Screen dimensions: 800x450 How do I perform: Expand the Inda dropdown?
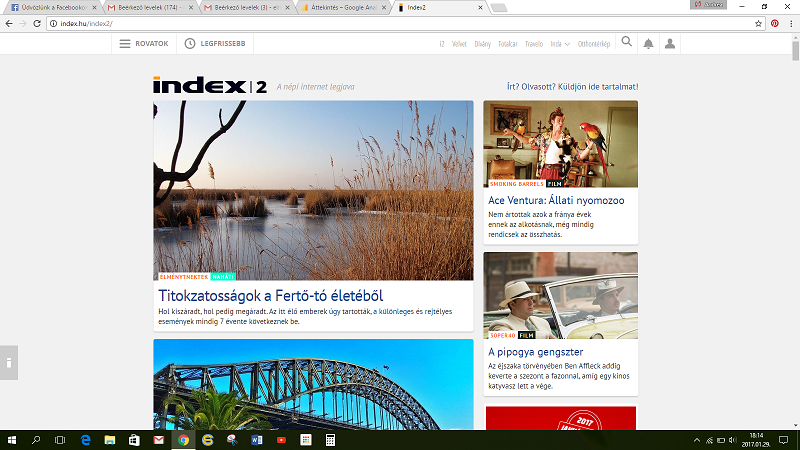coord(560,44)
